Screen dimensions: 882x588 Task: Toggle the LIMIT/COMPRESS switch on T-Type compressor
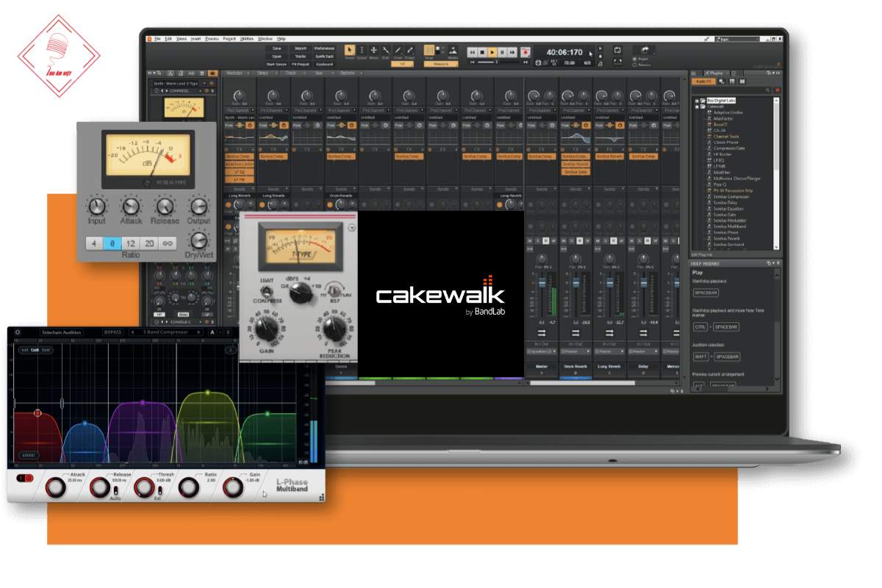coord(268,290)
